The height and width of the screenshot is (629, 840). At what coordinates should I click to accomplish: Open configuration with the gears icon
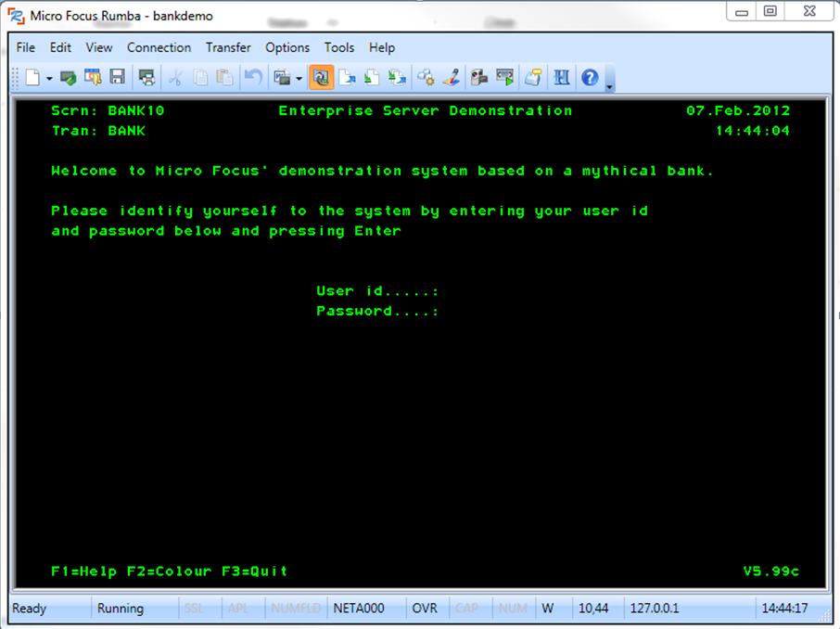[426, 78]
